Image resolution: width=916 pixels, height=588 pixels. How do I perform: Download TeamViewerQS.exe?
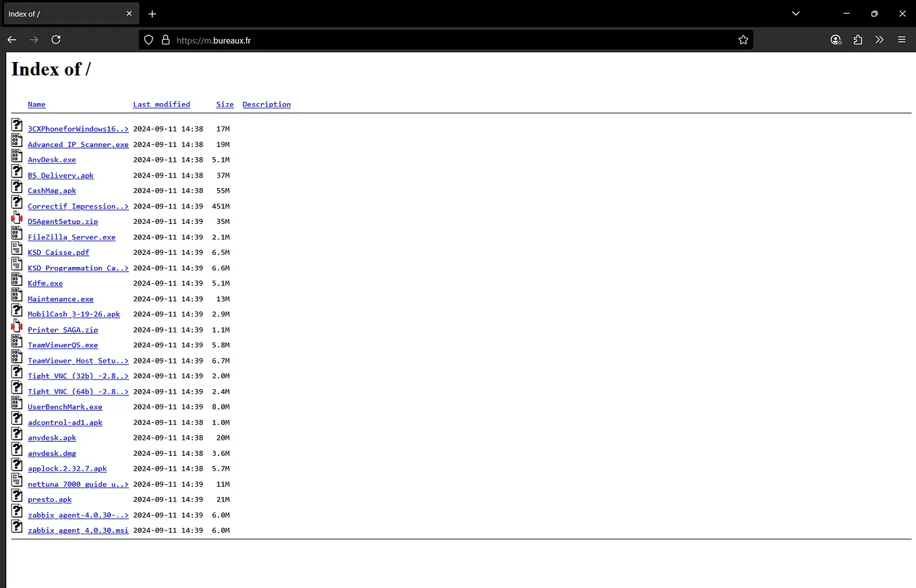[63, 345]
